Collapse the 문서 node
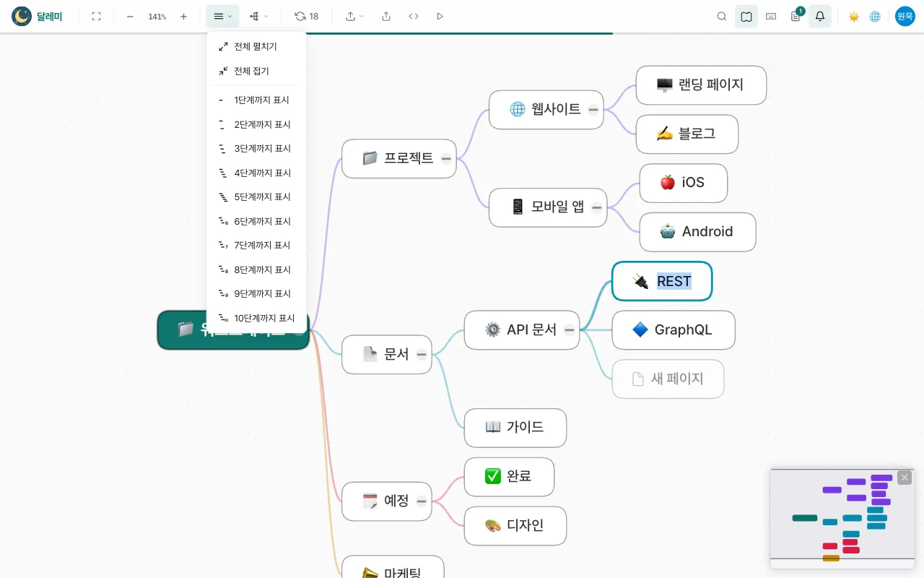Viewport: 924px width, 578px height. click(422, 355)
